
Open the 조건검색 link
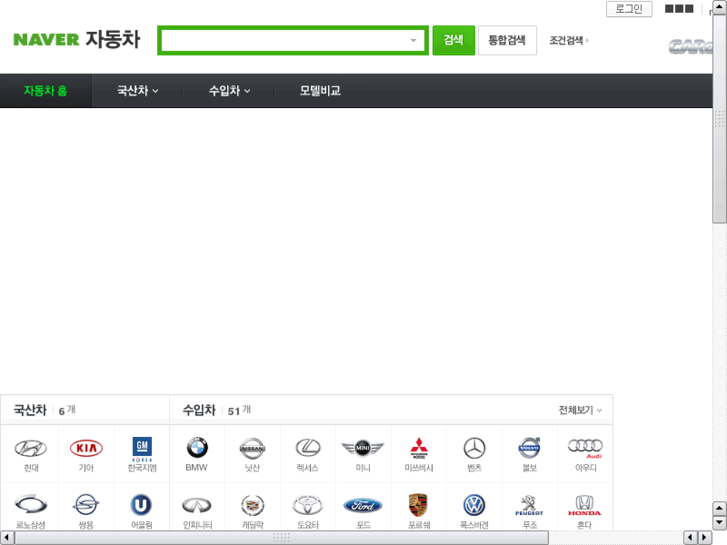click(x=568, y=40)
